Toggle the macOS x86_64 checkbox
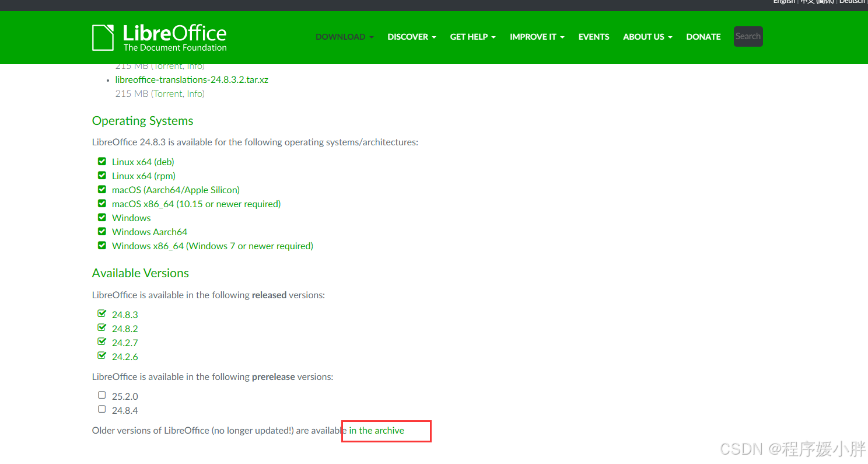This screenshot has height=464, width=868. point(102,204)
